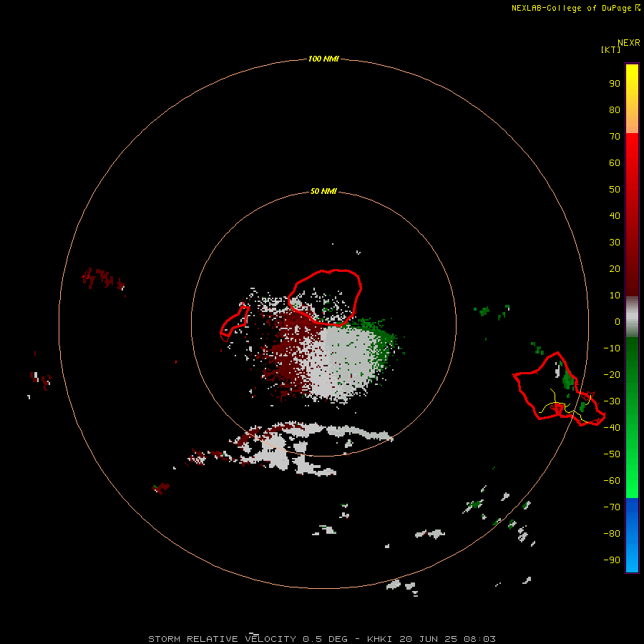644x644 pixels.
Task: Click the 100 NMI range ring label
Action: 323,59
